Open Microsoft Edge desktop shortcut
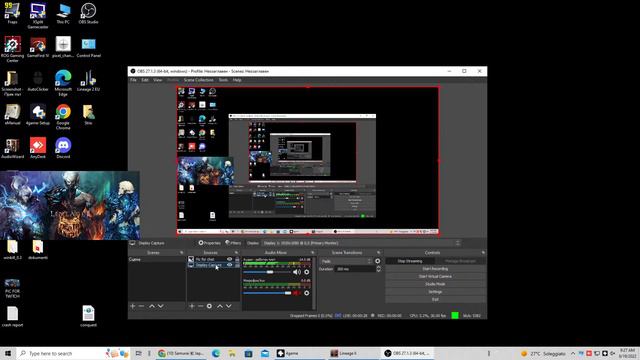 [x=63, y=83]
